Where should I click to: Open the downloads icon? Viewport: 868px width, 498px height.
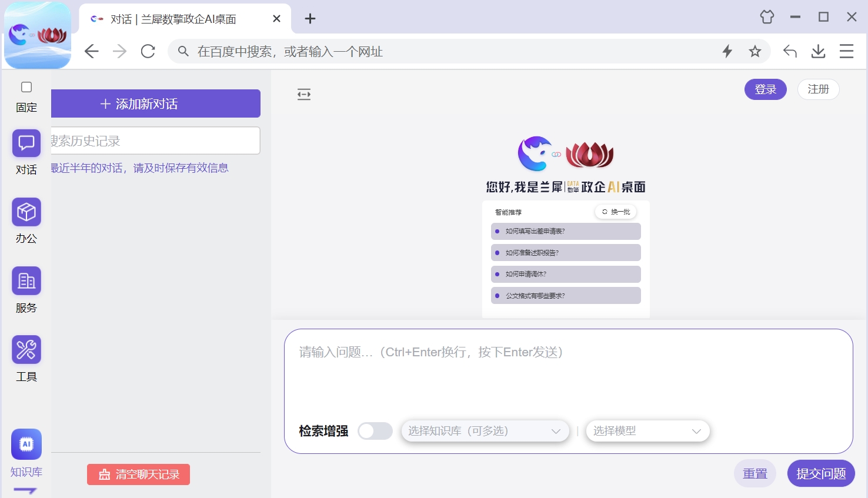(818, 52)
